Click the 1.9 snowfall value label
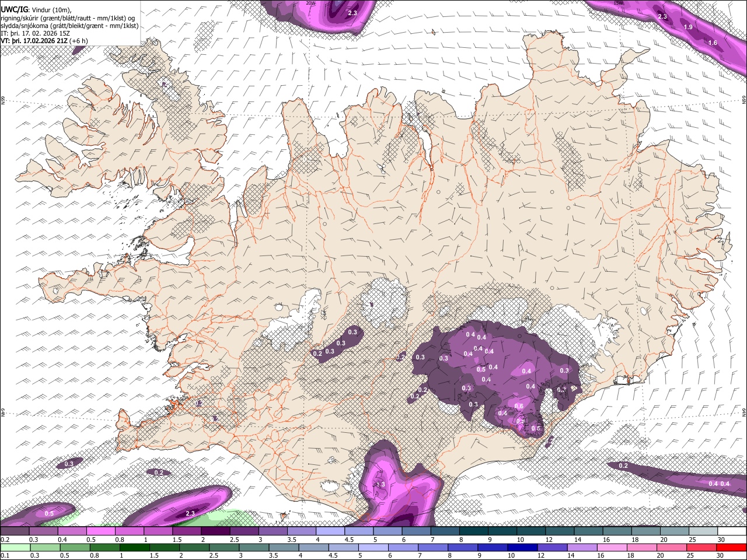The width and height of the screenshot is (747, 560). [688, 27]
